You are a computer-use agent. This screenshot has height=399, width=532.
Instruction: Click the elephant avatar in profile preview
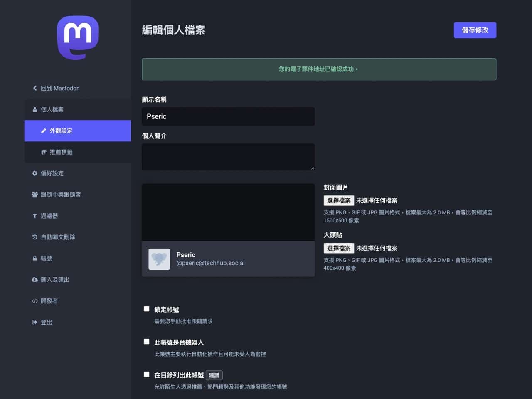[159, 259]
